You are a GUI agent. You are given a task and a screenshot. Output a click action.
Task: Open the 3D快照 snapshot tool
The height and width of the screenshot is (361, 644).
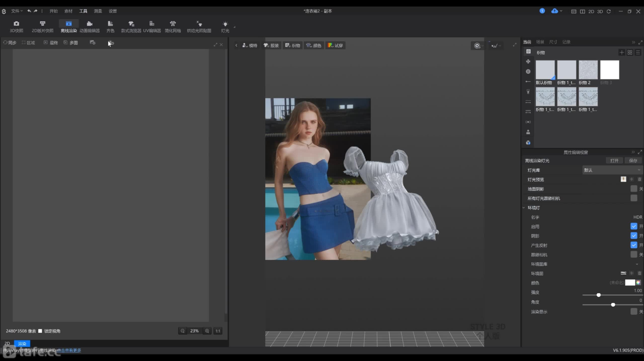coord(16,27)
